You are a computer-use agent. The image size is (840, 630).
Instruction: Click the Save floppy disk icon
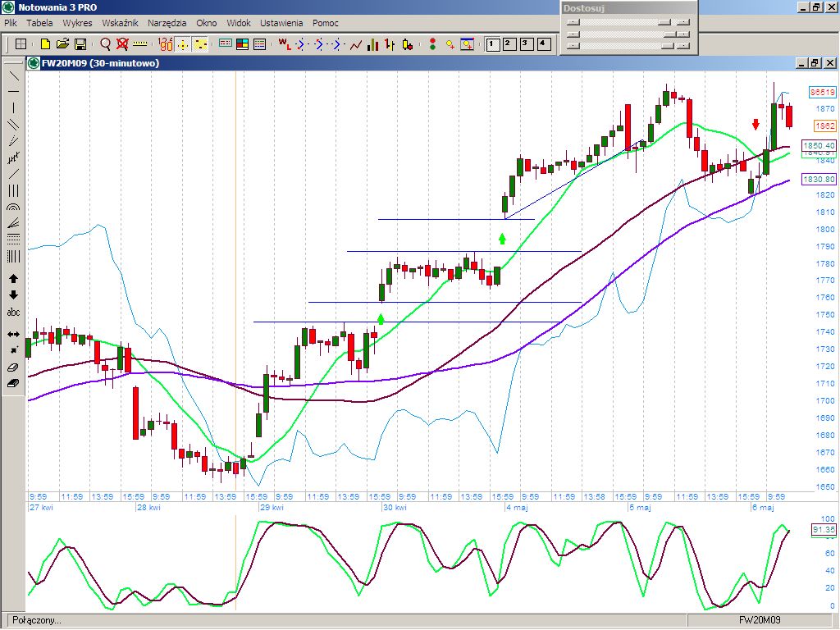click(x=80, y=44)
